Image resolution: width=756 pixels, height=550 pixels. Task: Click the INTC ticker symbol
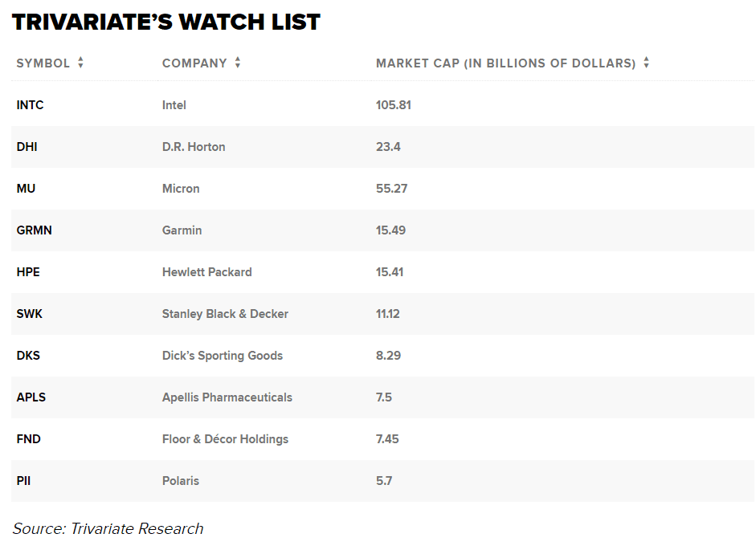coord(30,105)
